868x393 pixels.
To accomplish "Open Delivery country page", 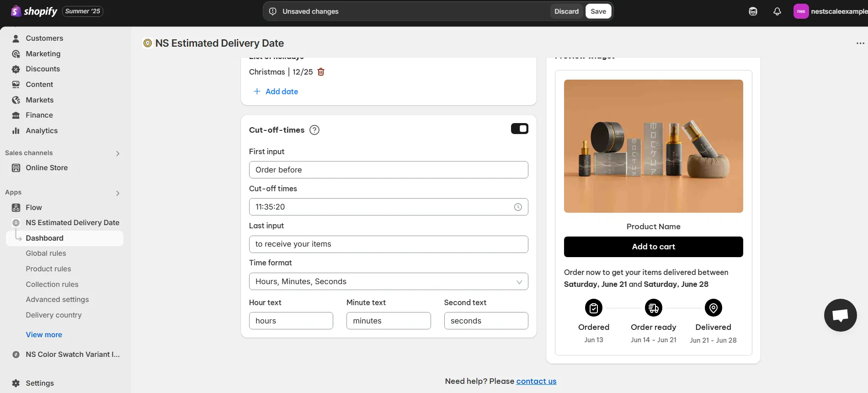I will tap(53, 315).
